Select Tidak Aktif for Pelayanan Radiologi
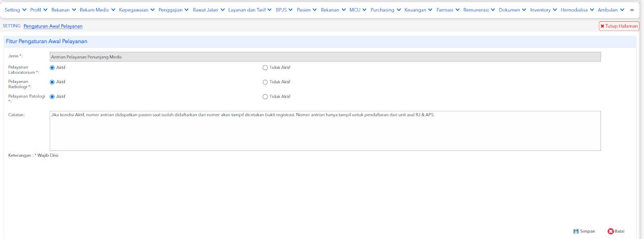The image size is (644, 239). (265, 82)
